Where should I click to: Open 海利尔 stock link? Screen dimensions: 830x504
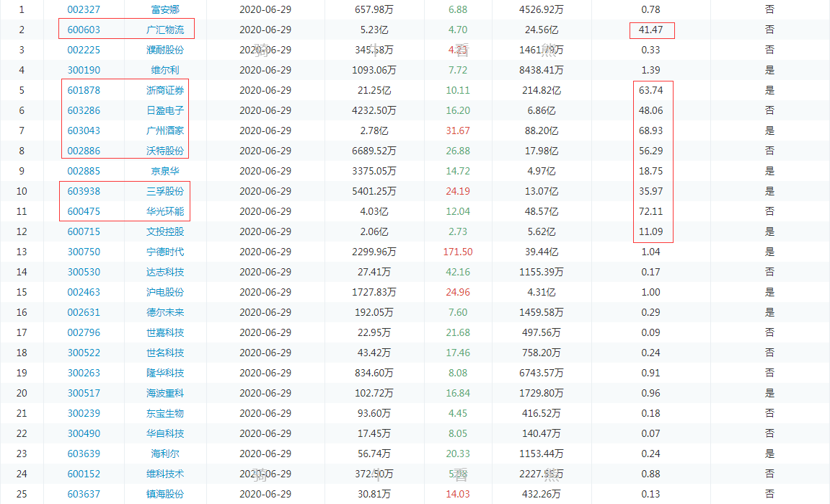coord(165,454)
